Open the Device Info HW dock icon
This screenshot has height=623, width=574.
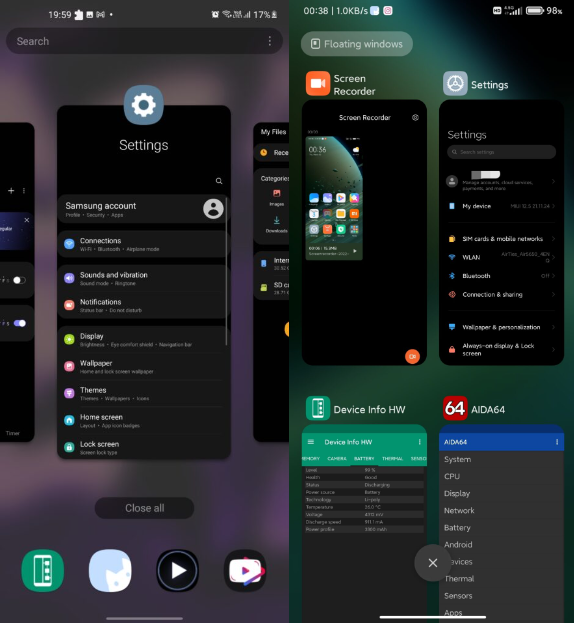pos(43,571)
